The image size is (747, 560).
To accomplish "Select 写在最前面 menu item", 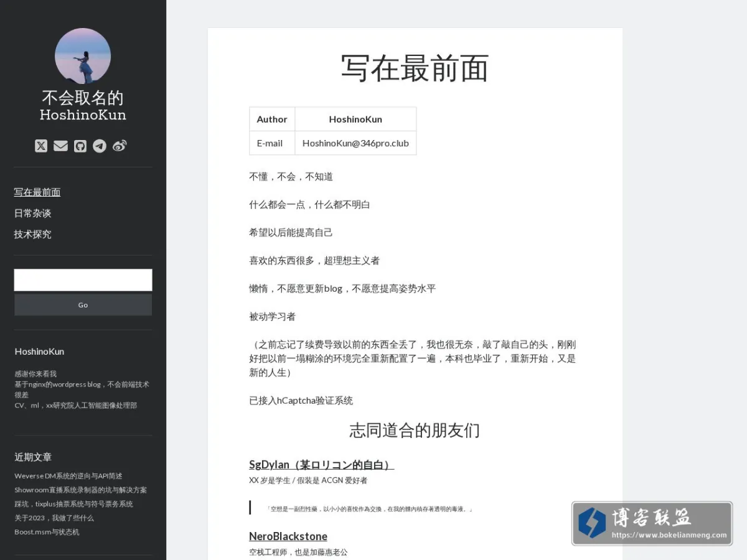I will point(37,192).
